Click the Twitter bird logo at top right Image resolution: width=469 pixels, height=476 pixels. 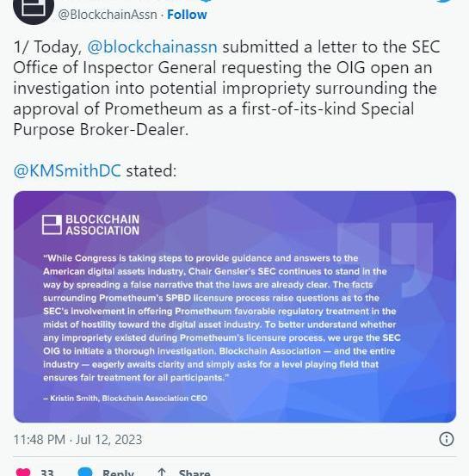(447, 1)
